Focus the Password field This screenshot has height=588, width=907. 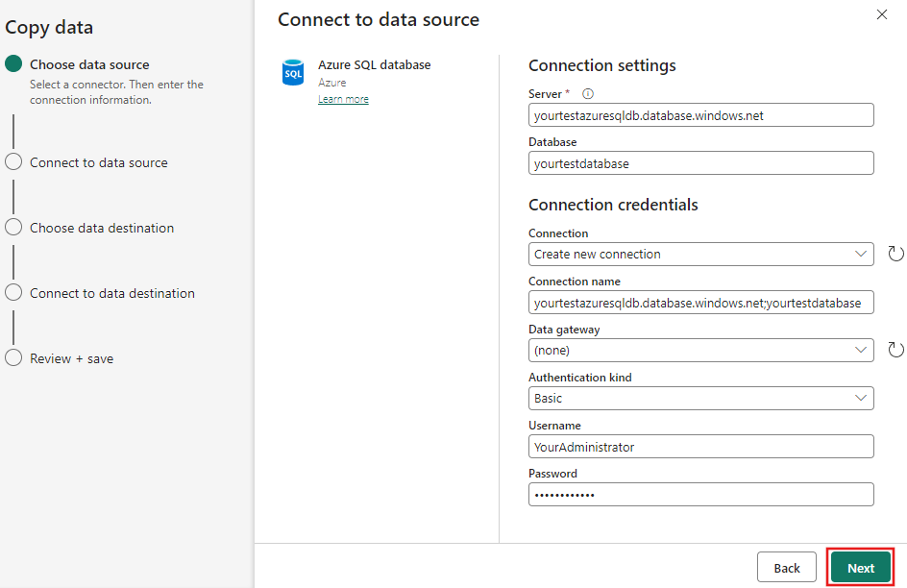pos(700,494)
